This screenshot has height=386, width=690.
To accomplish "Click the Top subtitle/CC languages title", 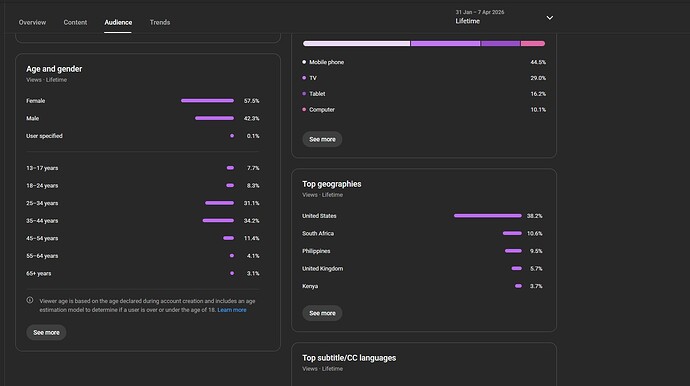I will 349,358.
